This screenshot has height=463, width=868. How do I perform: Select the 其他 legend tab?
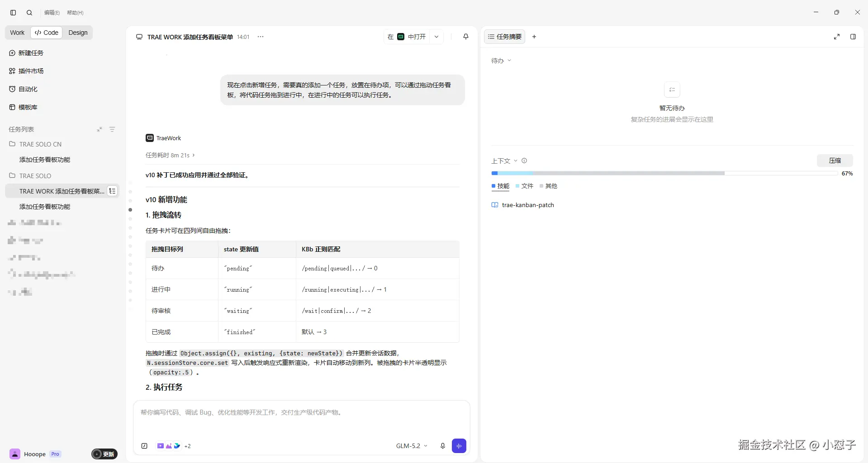click(x=548, y=186)
